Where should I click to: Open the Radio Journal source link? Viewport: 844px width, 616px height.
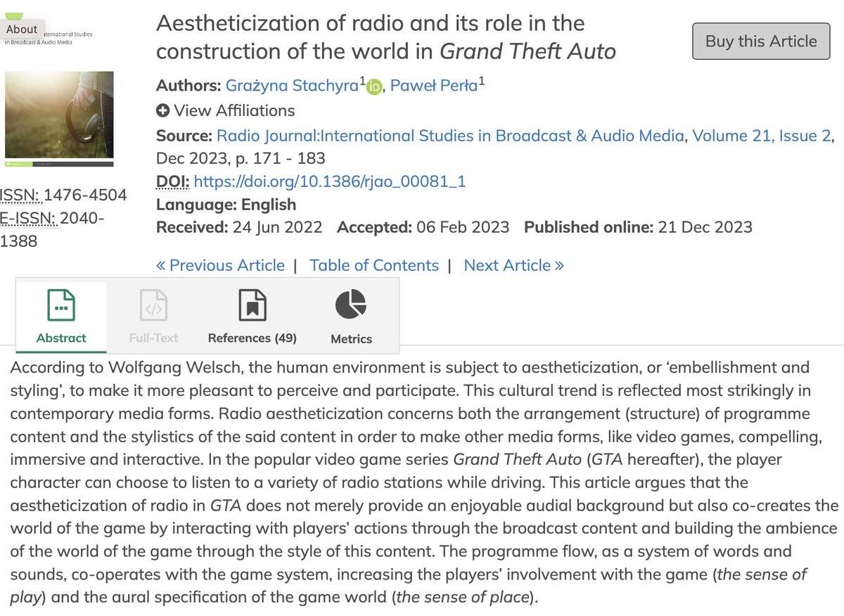click(x=451, y=136)
